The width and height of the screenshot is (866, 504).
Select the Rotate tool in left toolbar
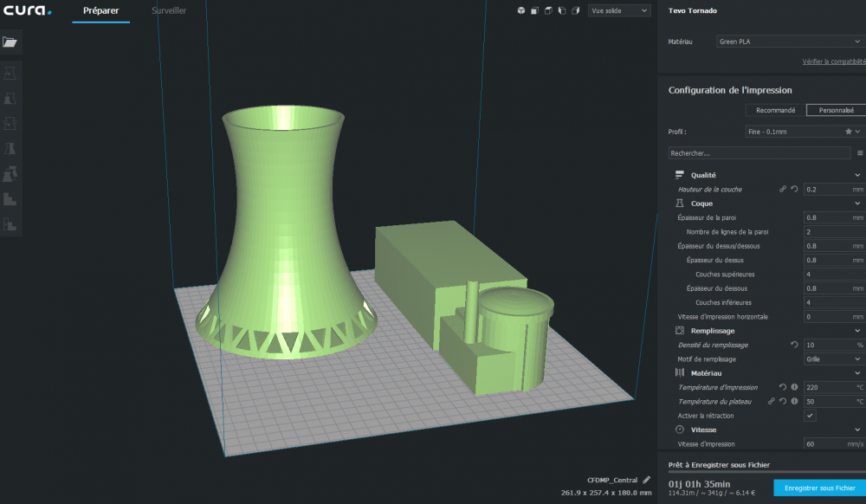[10, 124]
